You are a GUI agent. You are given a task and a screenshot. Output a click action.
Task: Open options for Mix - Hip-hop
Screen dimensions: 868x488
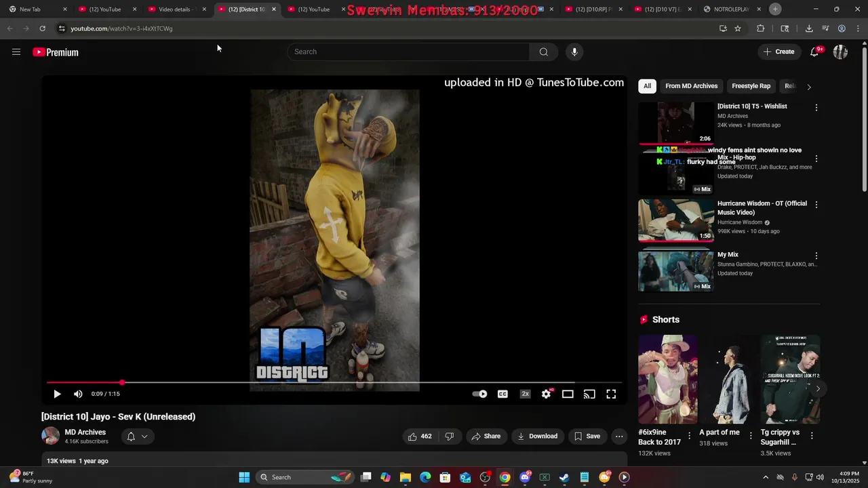pos(816,159)
